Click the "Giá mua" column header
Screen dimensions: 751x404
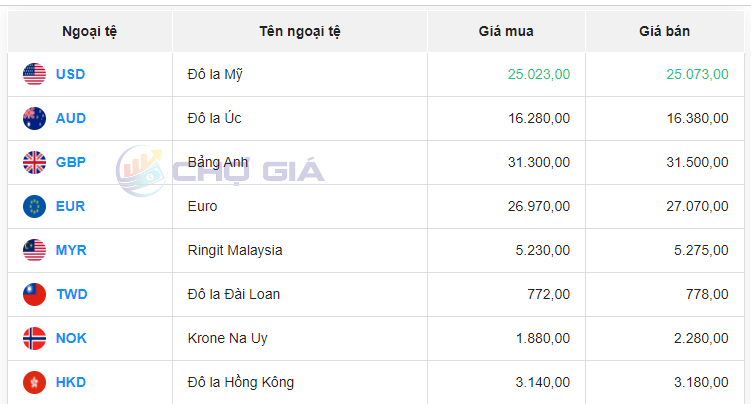506,31
